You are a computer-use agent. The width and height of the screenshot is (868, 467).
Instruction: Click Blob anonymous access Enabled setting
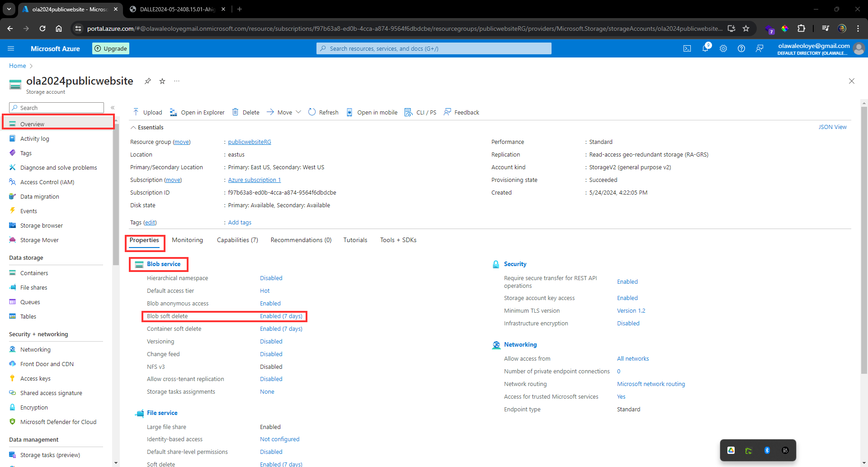click(x=270, y=303)
